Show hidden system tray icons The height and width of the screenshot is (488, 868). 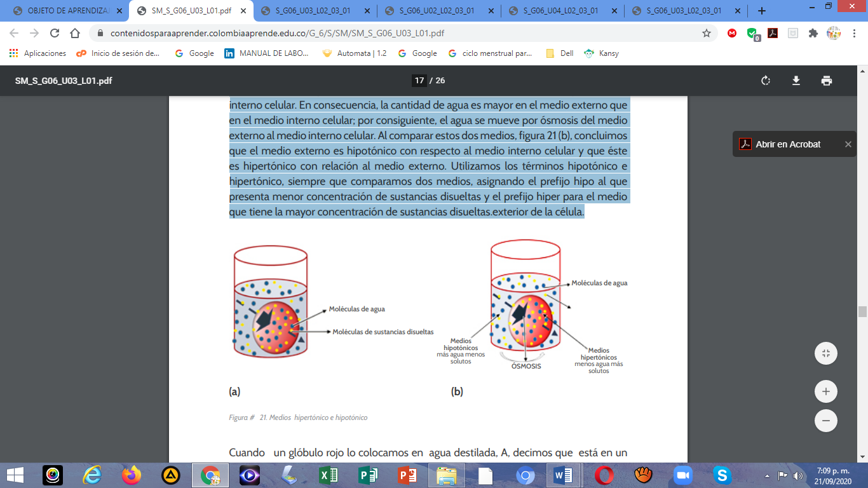tap(768, 475)
